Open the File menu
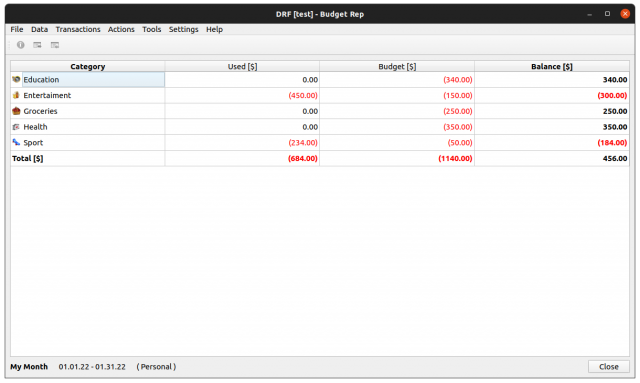The height and width of the screenshot is (383, 640). 17,29
